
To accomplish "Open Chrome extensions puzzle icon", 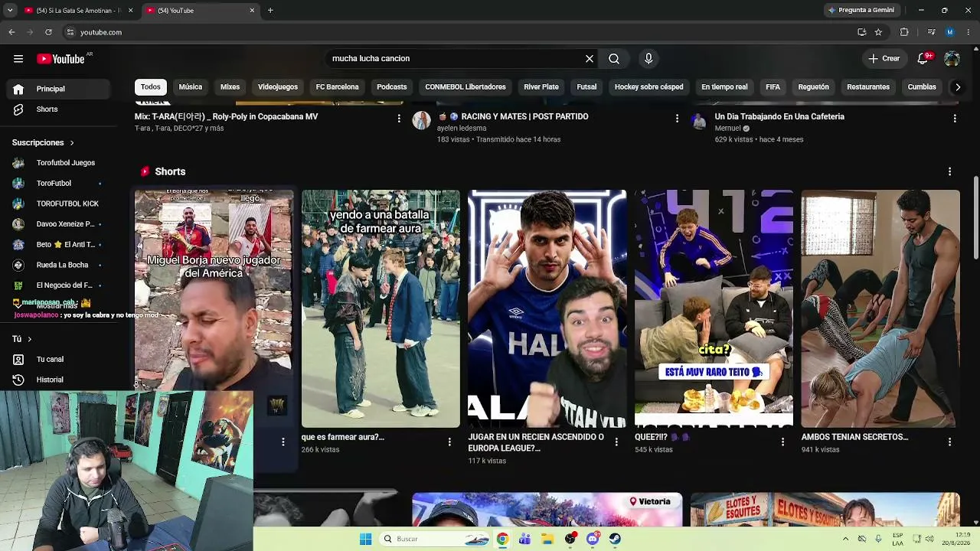I will pyautogui.click(x=904, y=32).
